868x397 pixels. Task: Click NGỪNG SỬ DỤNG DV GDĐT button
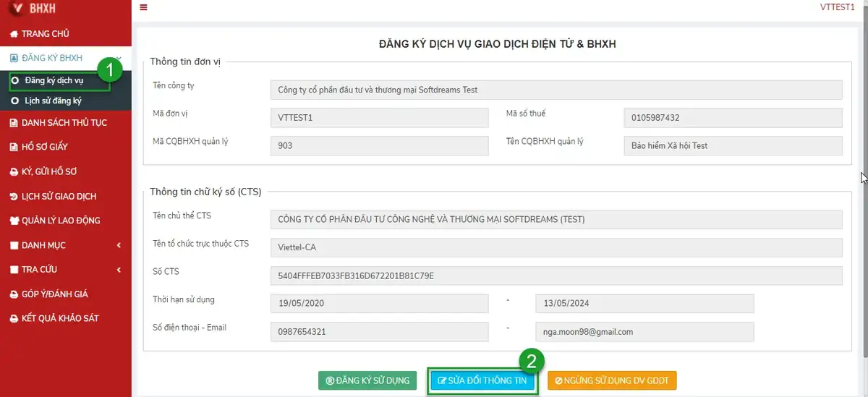[613, 380]
